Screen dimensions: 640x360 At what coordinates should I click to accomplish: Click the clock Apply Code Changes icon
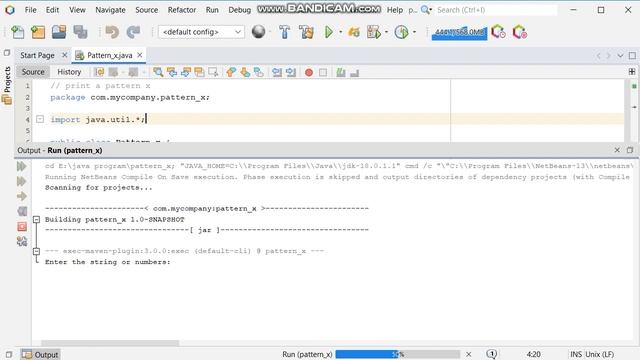[x=402, y=32]
